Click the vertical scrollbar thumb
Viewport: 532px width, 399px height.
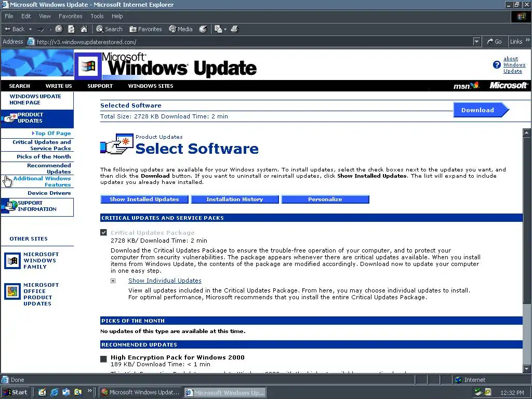tap(527, 220)
